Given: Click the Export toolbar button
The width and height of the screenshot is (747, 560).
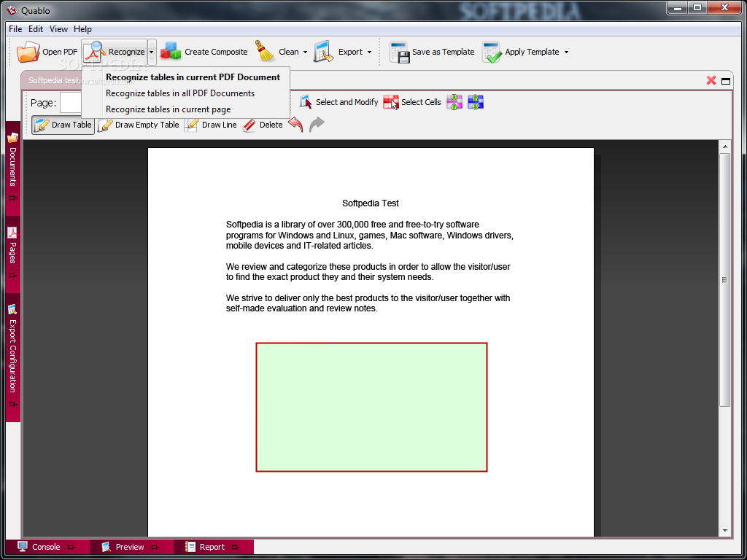Looking at the screenshot, I should (338, 52).
